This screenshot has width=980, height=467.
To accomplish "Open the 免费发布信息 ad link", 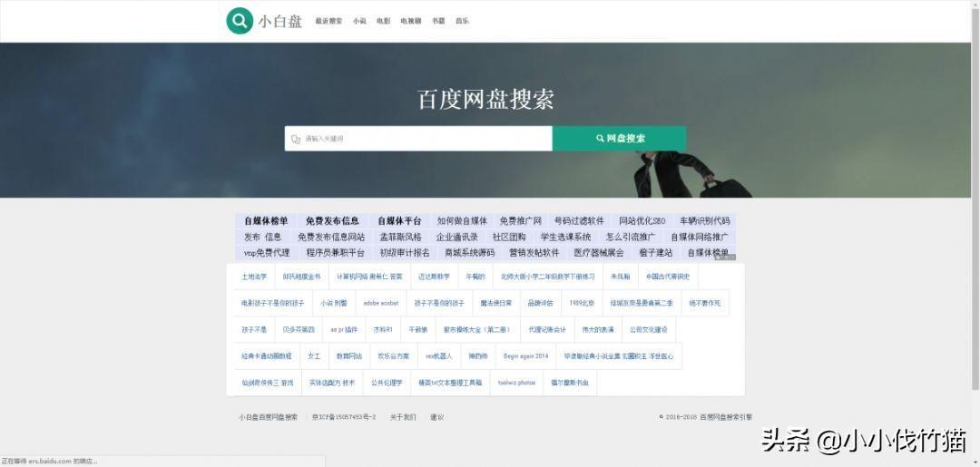I will coord(332,221).
